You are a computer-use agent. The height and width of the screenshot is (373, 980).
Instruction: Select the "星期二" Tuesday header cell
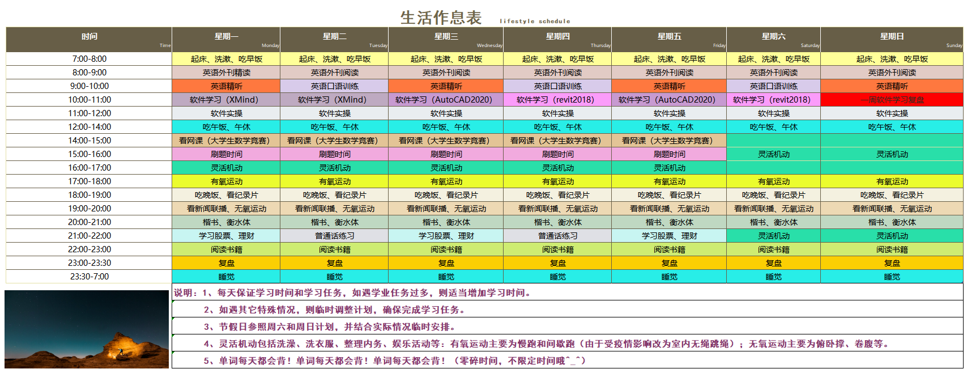point(334,39)
